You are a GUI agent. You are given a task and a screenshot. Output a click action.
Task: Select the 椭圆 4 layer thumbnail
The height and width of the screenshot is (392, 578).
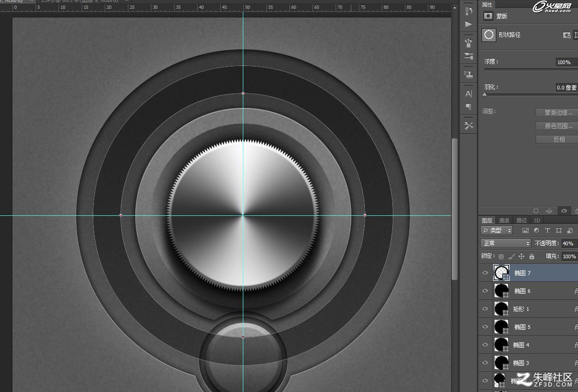coord(501,345)
